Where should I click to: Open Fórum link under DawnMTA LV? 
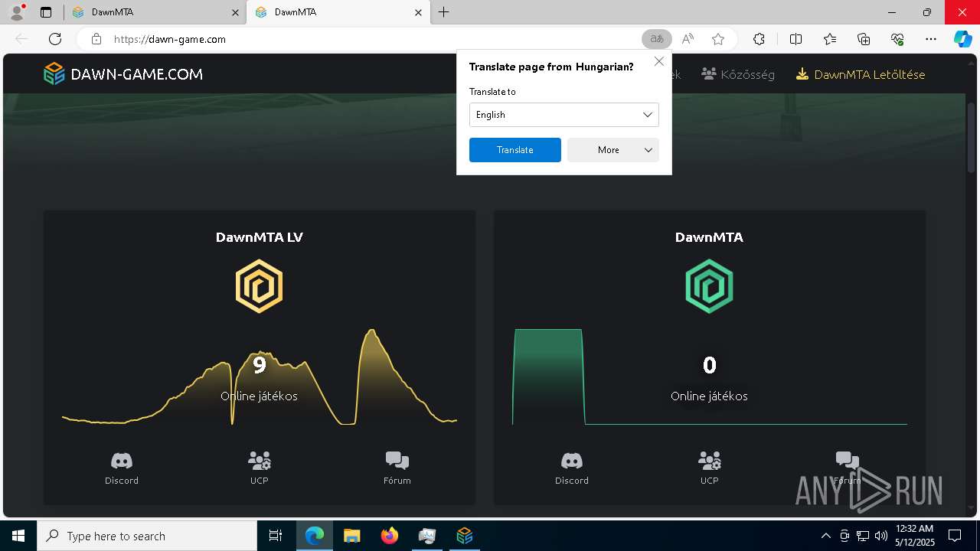397,468
